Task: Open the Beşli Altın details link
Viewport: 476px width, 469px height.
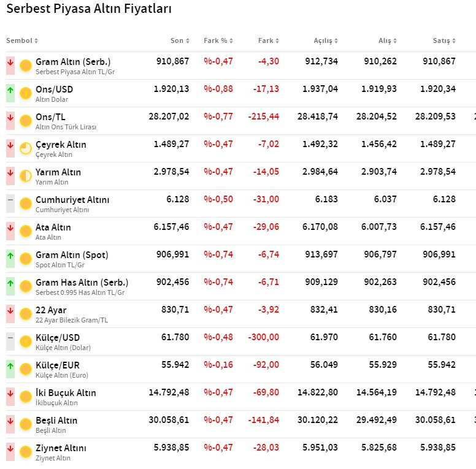Action: (56, 421)
